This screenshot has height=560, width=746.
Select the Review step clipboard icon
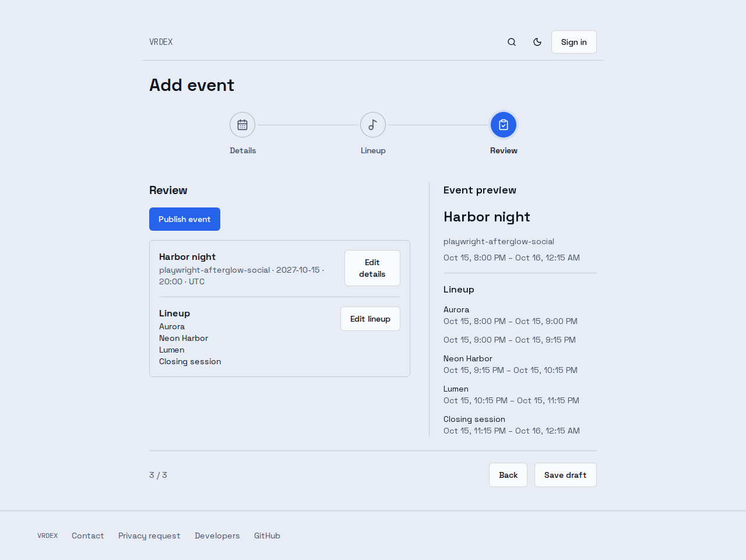[x=504, y=125]
